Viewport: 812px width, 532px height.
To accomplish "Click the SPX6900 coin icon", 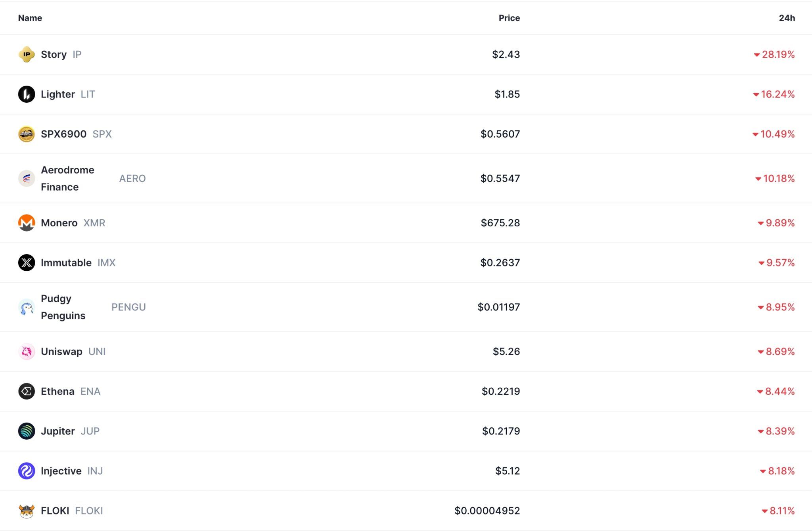I will click(x=27, y=134).
